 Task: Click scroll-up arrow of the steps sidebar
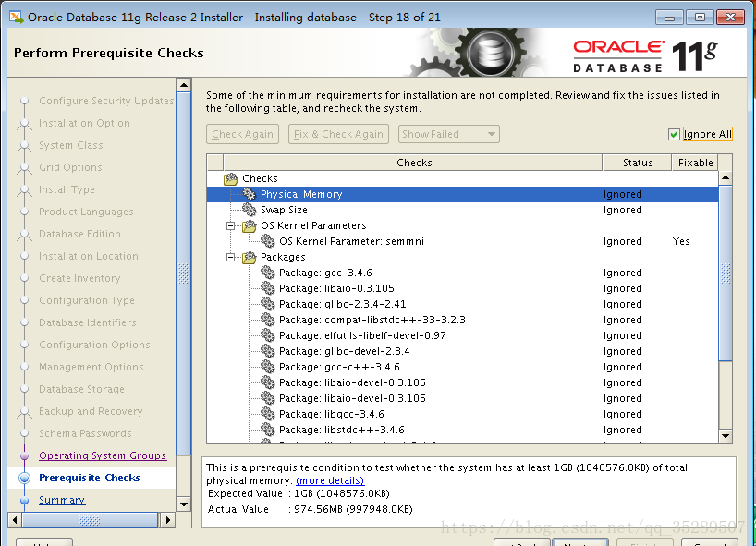coord(184,85)
